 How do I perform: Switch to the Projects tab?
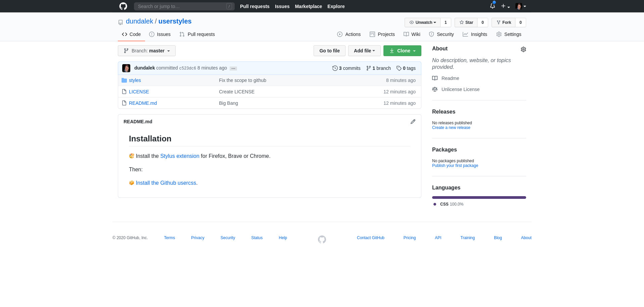click(x=382, y=34)
